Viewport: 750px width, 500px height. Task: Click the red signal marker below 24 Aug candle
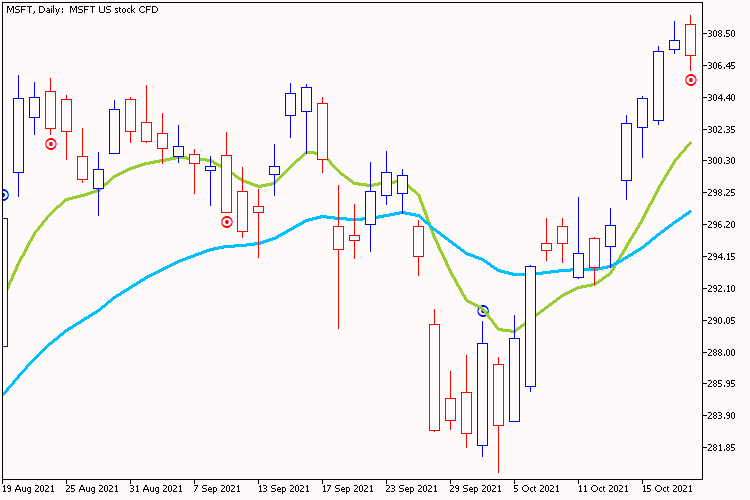[51, 144]
